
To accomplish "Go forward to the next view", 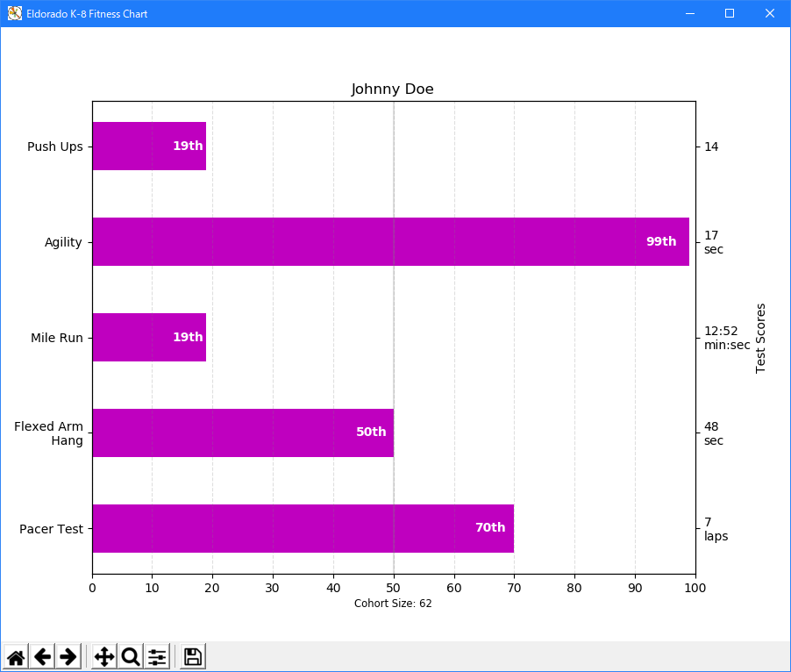I will (68, 656).
